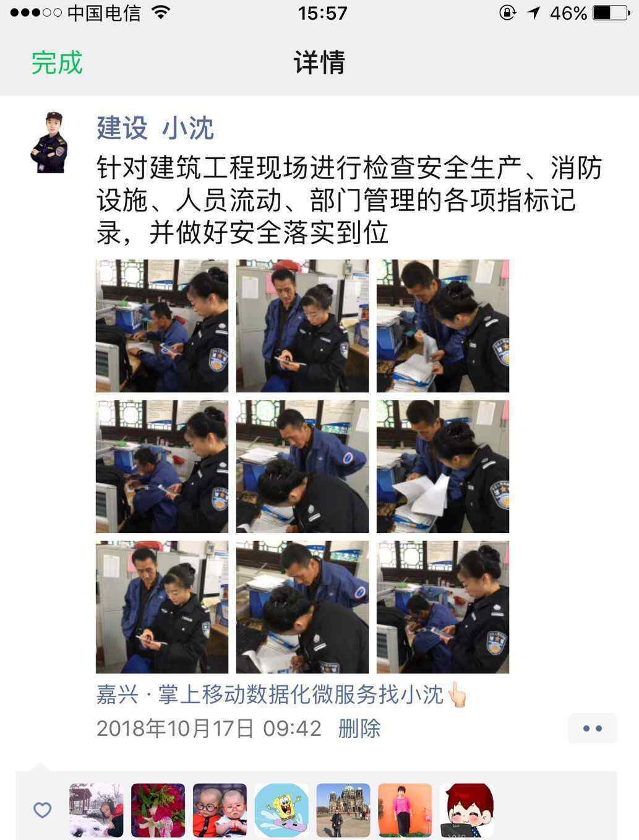This screenshot has width=639, height=840.
Task: Open the red flowers avatar in likes
Action: [158, 810]
